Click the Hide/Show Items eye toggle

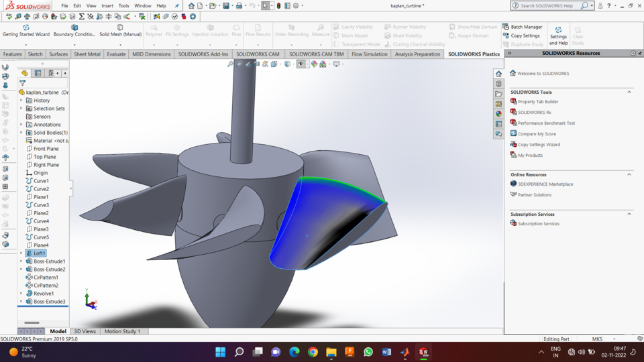[301, 64]
